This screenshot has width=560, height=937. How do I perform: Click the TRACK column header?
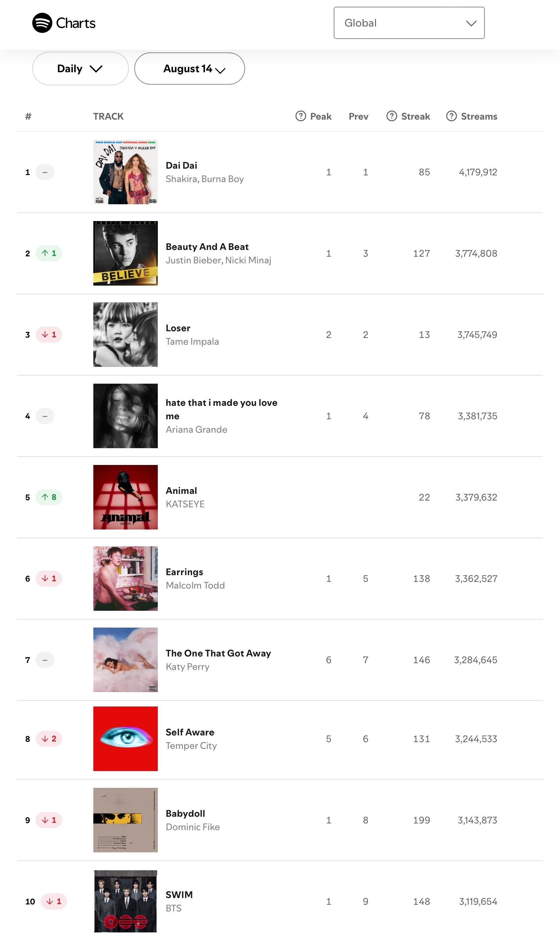coord(108,116)
